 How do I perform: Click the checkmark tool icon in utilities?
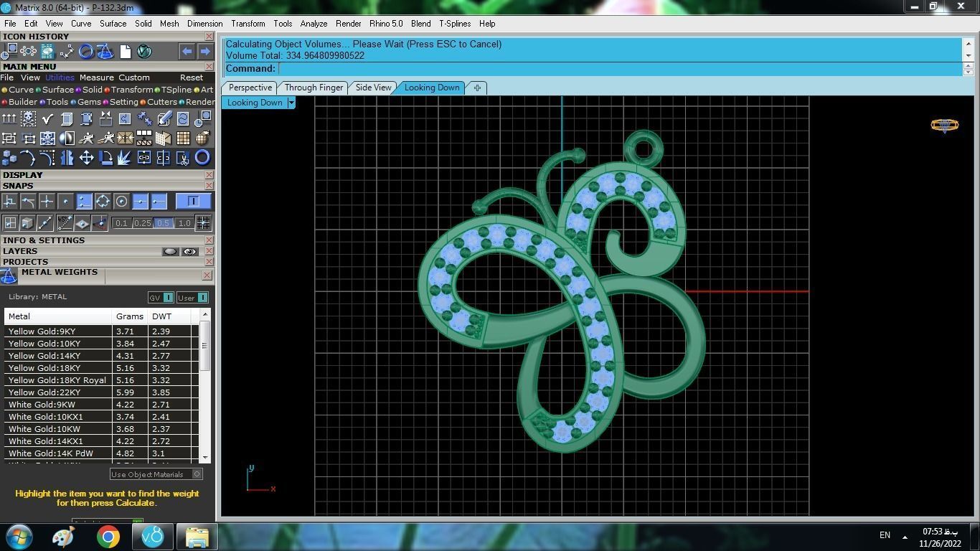pyautogui.click(x=47, y=118)
